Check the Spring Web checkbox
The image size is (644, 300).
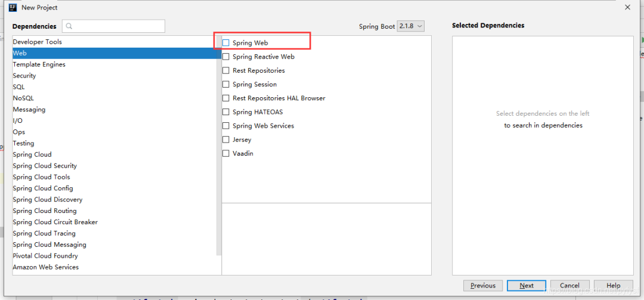click(x=226, y=43)
